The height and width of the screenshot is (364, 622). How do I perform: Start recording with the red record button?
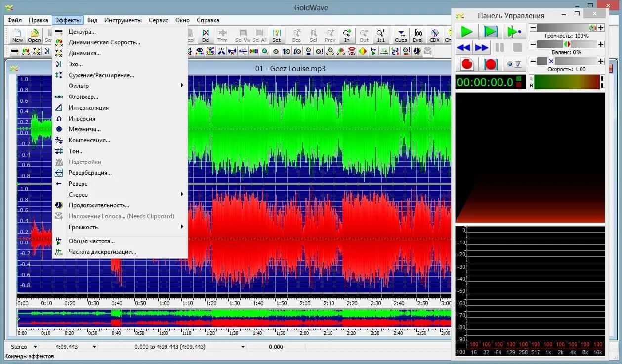coord(467,64)
